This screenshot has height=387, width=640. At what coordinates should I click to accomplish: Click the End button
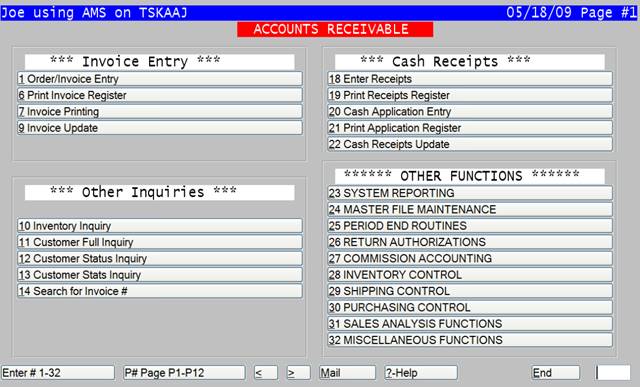[556, 373]
